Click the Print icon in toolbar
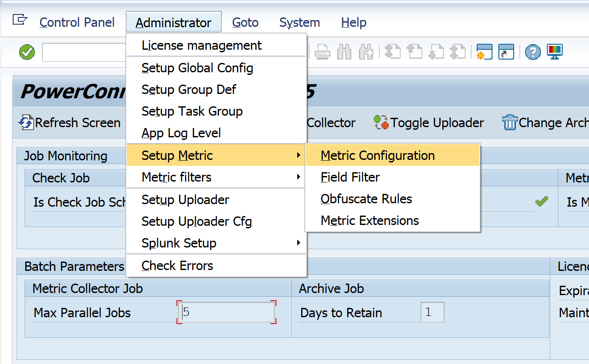589x364 pixels. tap(322, 52)
